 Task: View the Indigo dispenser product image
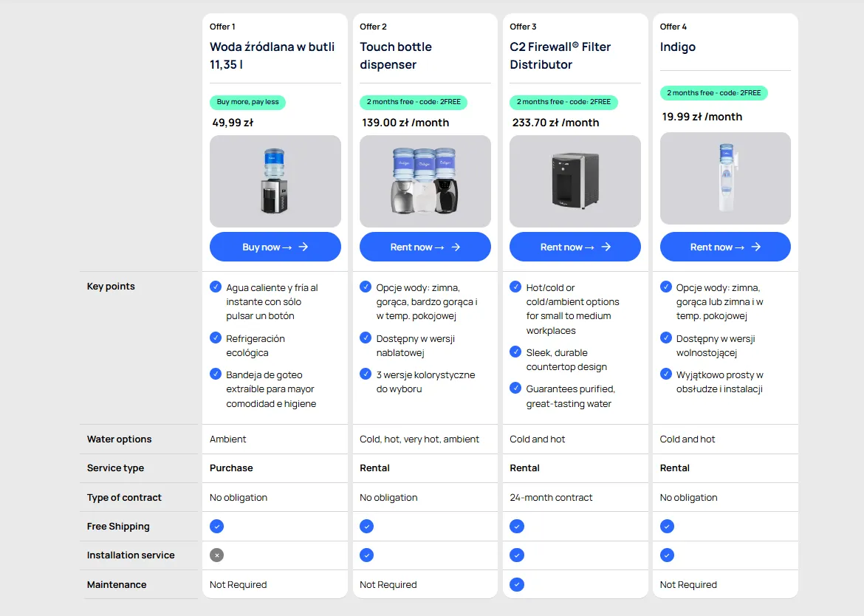tap(724, 178)
